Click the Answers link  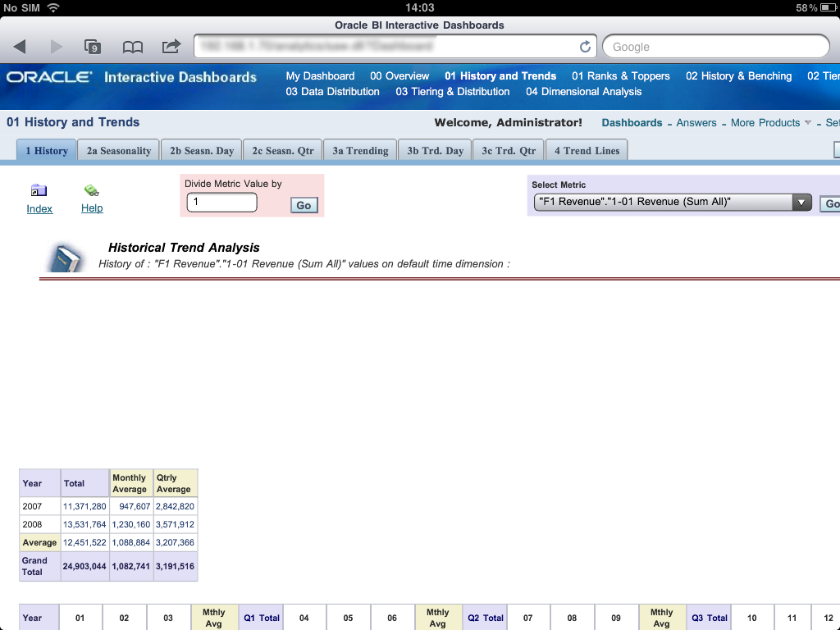696,123
